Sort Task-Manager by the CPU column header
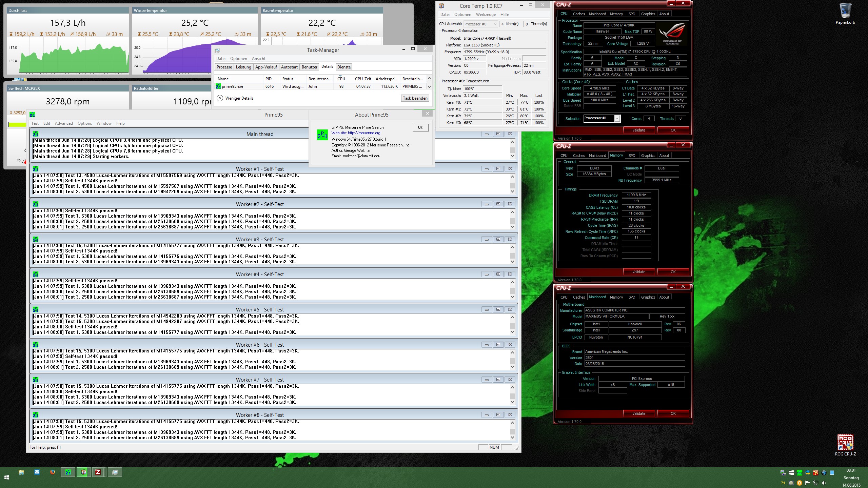Screen dimensions: 868x488 point(341,79)
